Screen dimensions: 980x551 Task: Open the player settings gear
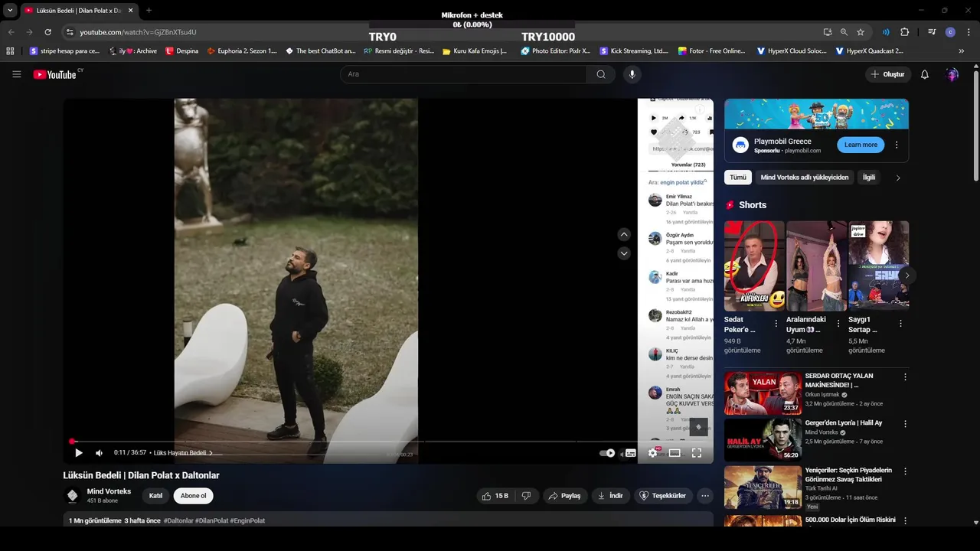pyautogui.click(x=652, y=452)
